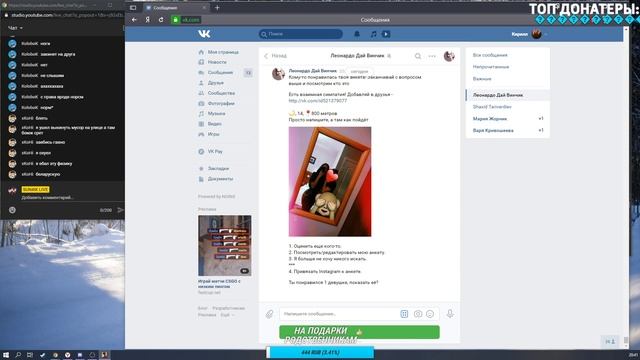Attach a photo with the camera icon

pos(418,314)
